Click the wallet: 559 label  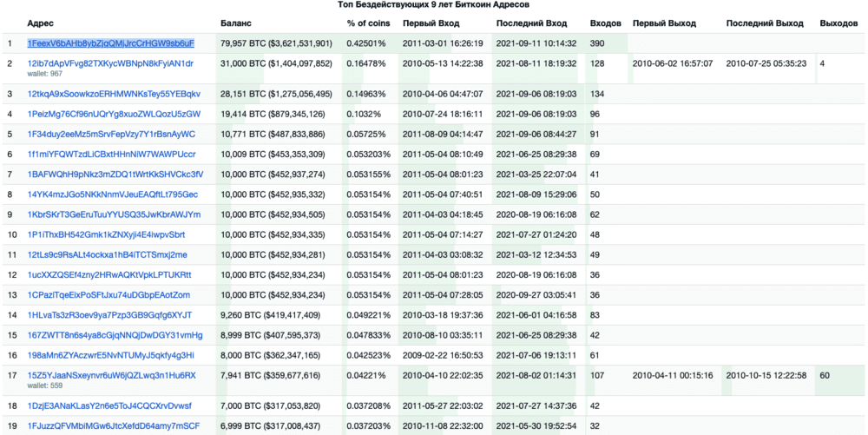(x=45, y=386)
